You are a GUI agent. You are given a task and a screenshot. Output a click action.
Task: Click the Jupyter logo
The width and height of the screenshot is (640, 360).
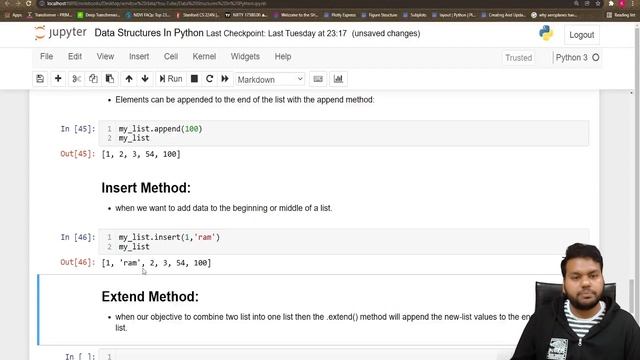[x=60, y=33]
